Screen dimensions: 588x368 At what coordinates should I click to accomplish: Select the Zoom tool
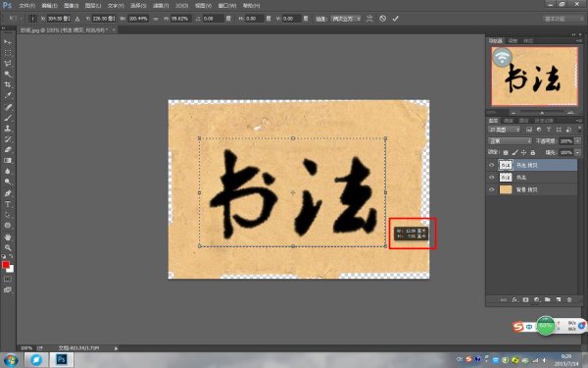click(x=8, y=247)
